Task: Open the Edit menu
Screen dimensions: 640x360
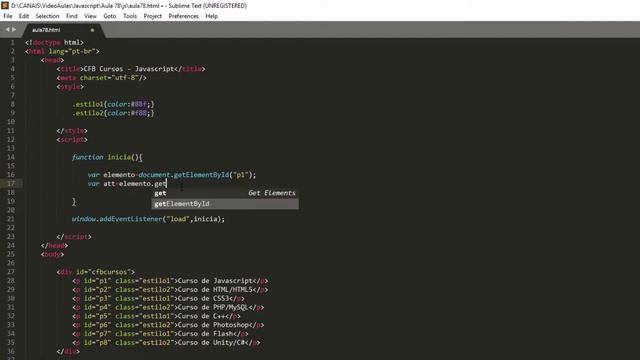Action: pyautogui.click(x=24, y=16)
